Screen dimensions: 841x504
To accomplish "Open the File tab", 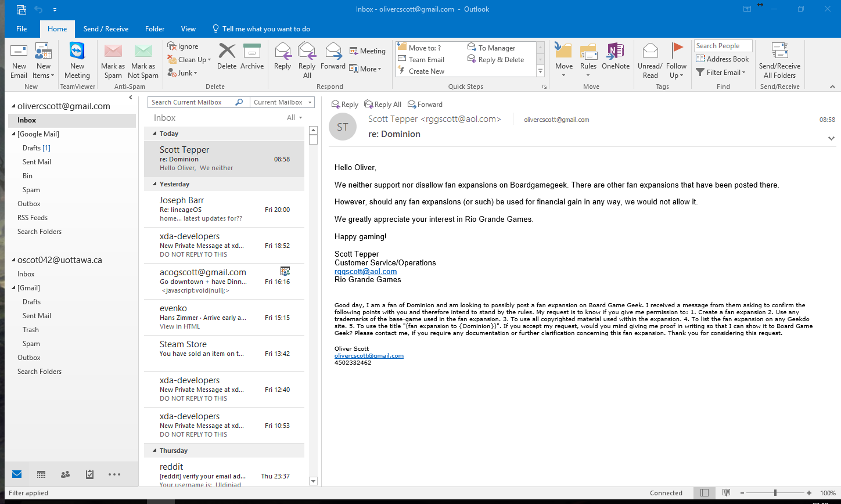I will coord(21,29).
